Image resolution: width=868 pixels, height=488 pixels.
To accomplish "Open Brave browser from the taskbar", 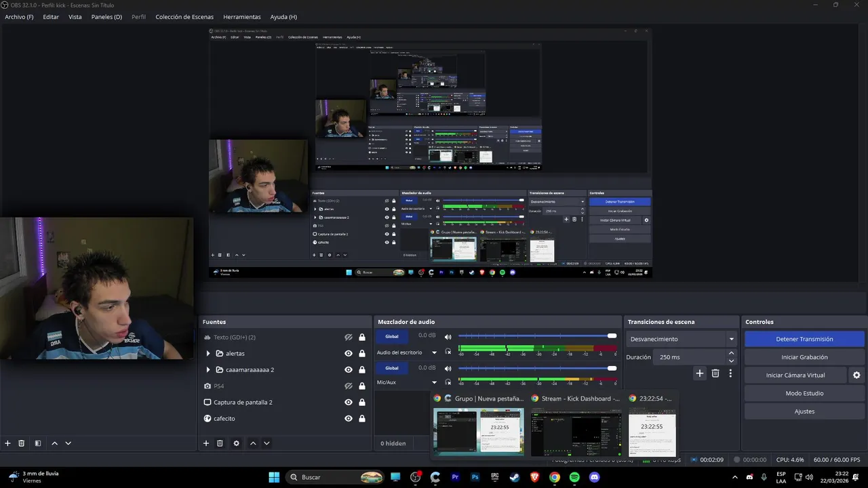I will coord(535,477).
